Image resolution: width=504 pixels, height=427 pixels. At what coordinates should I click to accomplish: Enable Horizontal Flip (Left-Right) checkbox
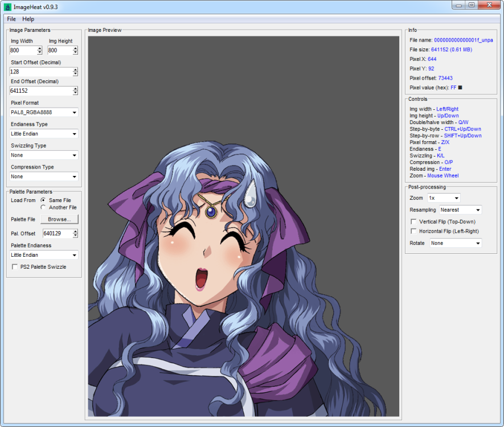(413, 231)
